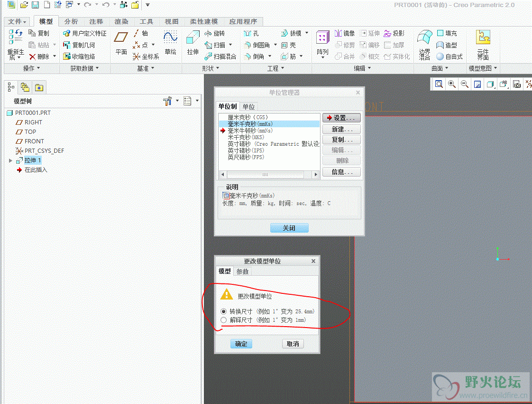Expand the 拉伸 1 tree node

tap(10, 160)
